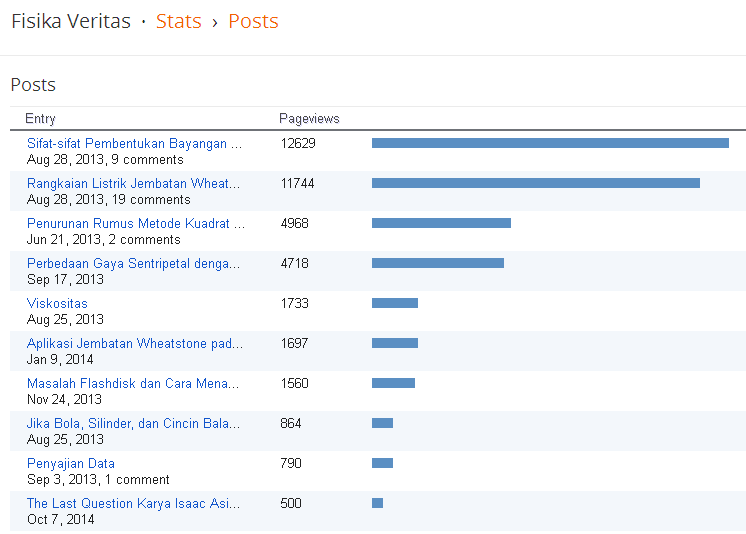Click the Penyajian Data pageviews bar
This screenshot has width=746, height=534.
pos(383,463)
